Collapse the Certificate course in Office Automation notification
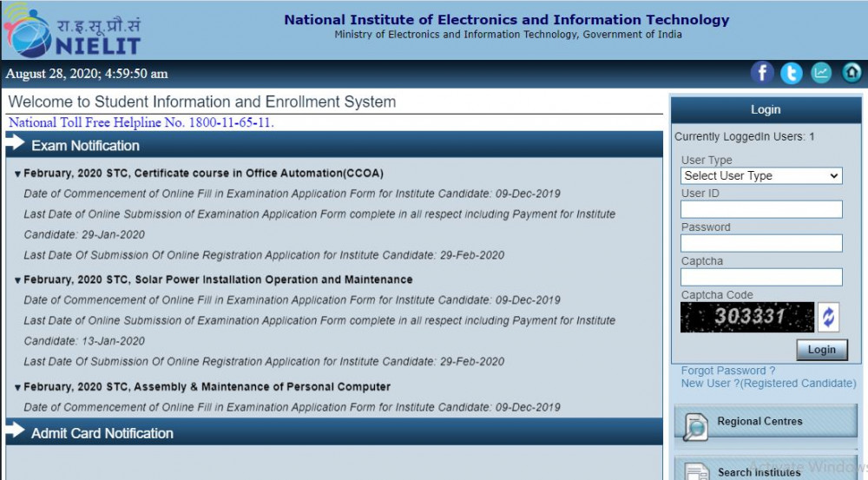The height and width of the screenshot is (480, 868). pyautogui.click(x=18, y=174)
